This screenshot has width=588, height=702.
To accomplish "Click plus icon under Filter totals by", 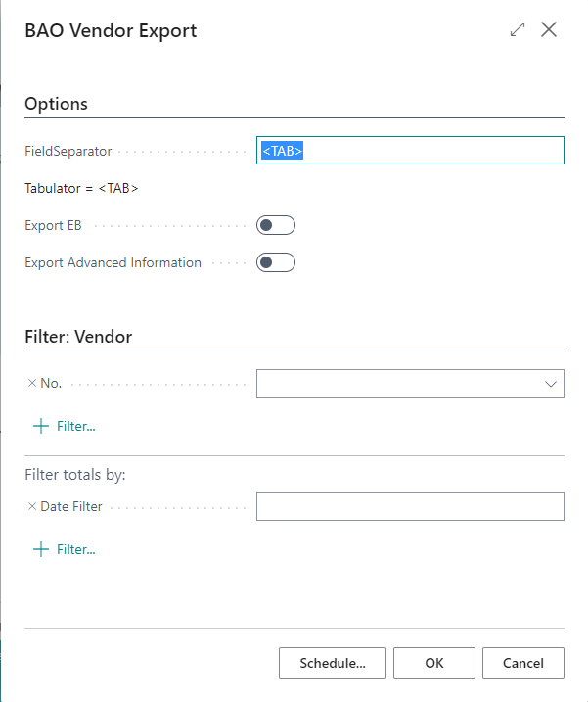I will pos(41,550).
